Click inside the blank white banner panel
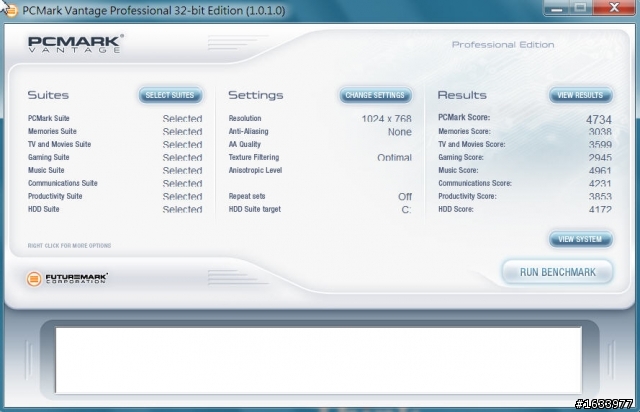This screenshot has width=640, height=412. pyautogui.click(x=318, y=360)
